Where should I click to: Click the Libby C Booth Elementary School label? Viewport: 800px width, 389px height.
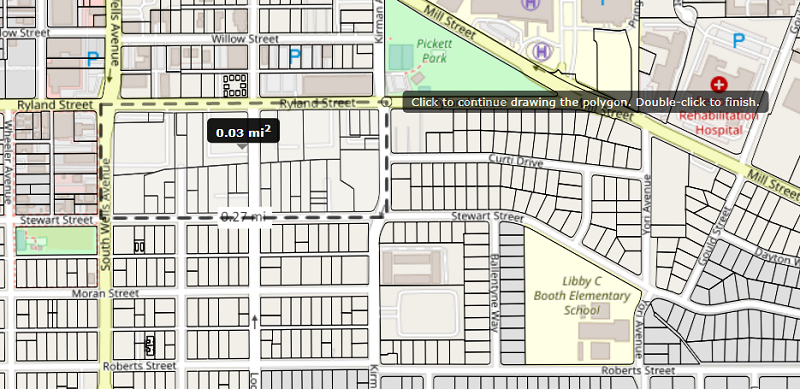[x=582, y=296]
